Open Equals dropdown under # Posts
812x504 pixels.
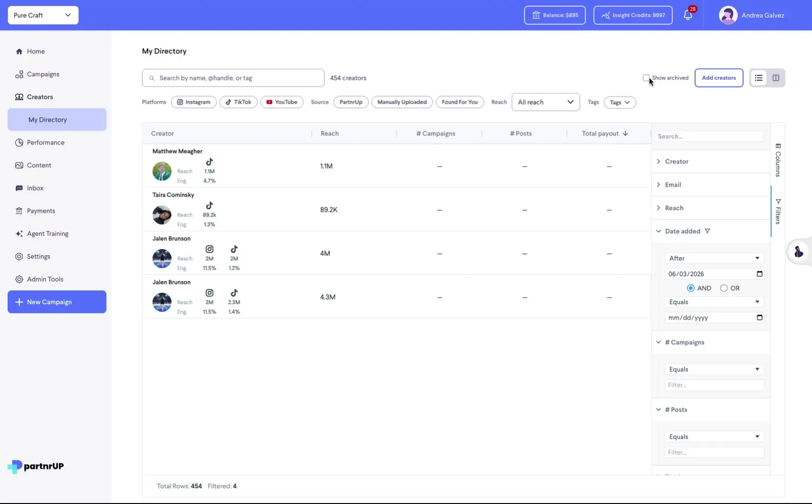714,437
